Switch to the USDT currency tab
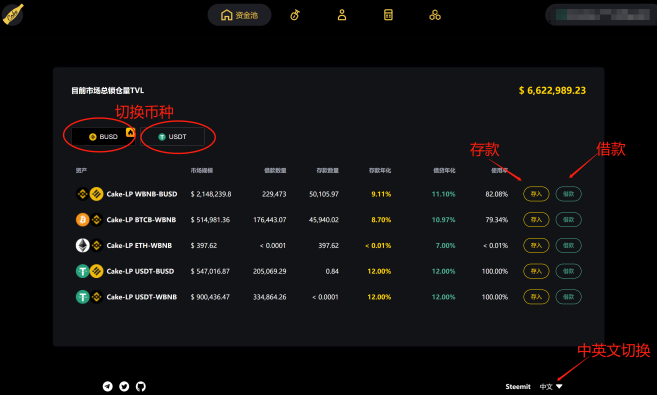This screenshot has height=395, width=657. pyautogui.click(x=172, y=137)
